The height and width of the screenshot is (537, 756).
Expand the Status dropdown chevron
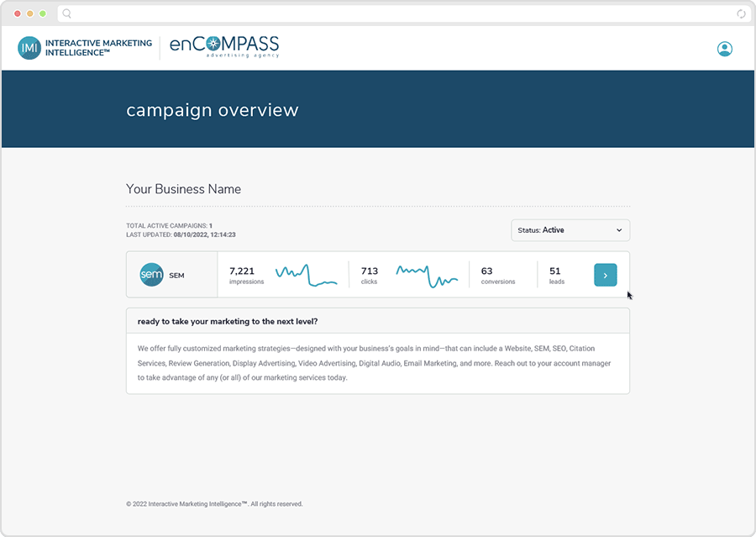[618, 230]
